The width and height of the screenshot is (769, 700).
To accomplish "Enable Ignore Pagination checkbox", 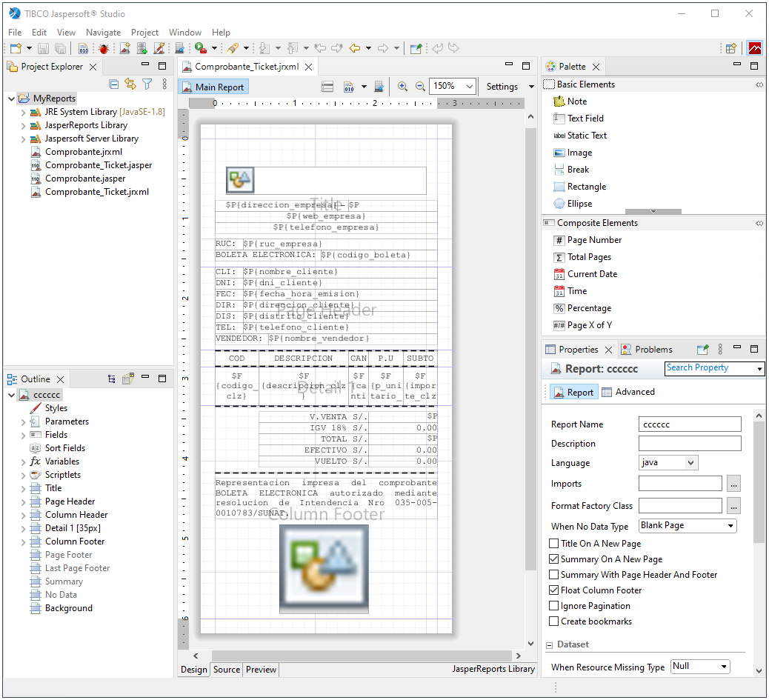I will tap(553, 606).
